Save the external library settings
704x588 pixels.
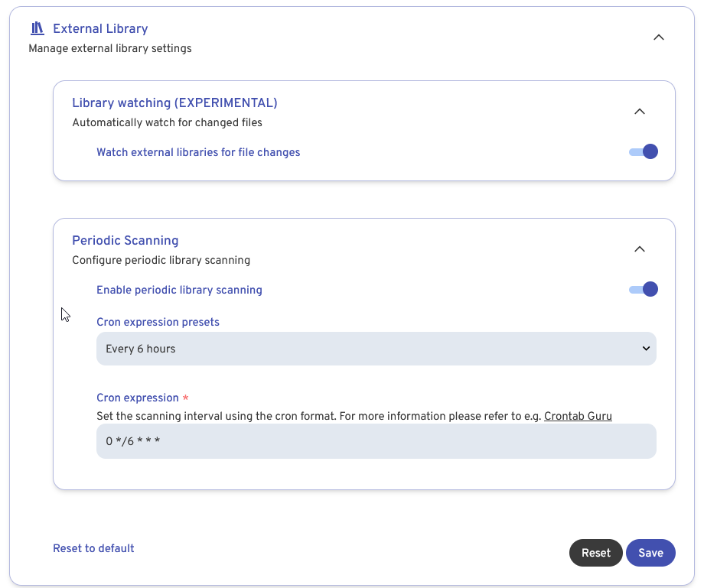pos(650,553)
